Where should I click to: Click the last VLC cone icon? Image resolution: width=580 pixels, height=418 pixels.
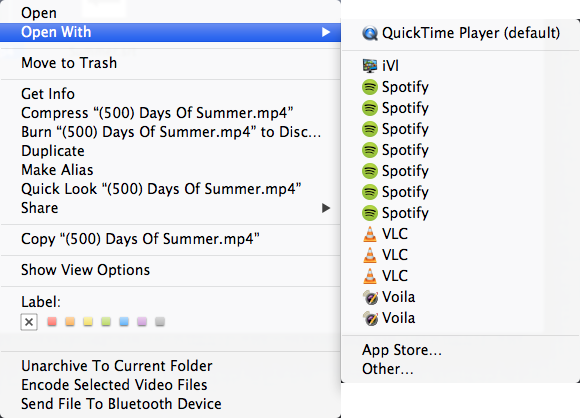(370, 276)
